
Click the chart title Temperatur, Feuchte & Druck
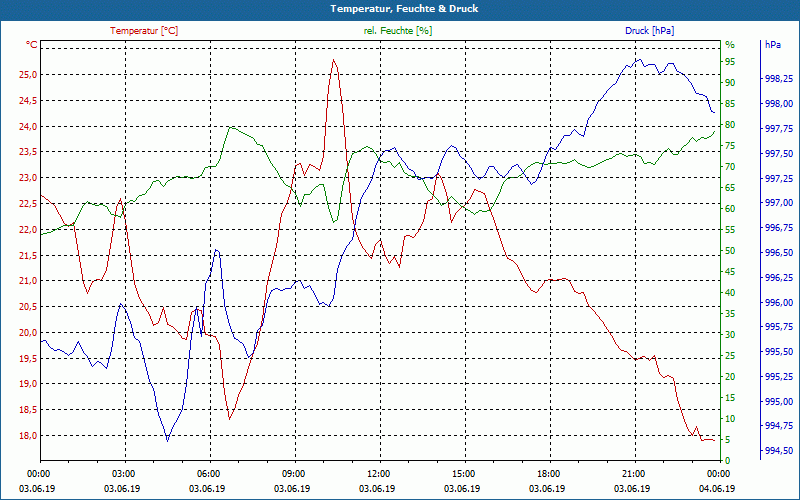[x=404, y=9]
